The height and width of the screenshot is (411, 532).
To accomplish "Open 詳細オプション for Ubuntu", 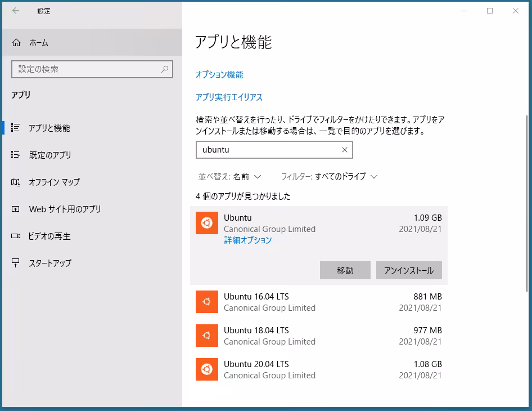I will (247, 240).
